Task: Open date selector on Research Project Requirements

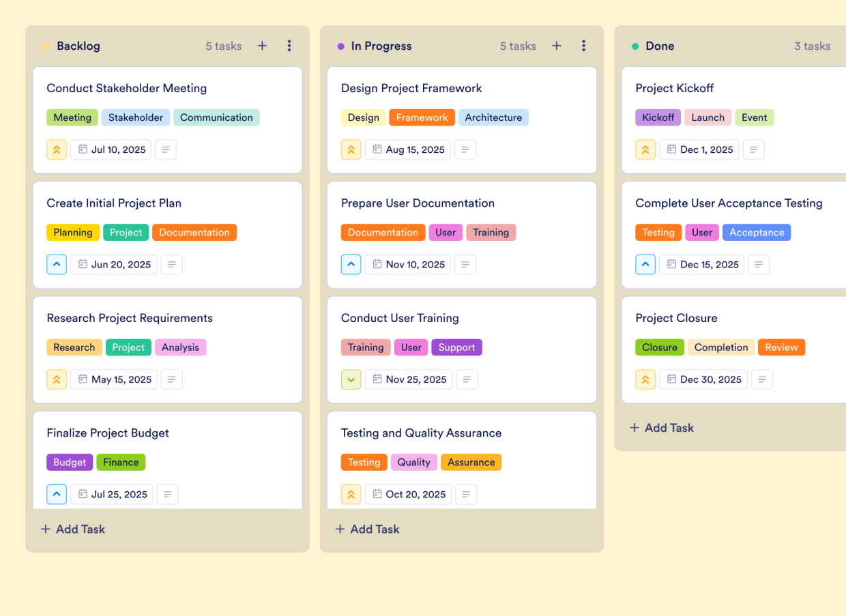Action: pyautogui.click(x=113, y=379)
